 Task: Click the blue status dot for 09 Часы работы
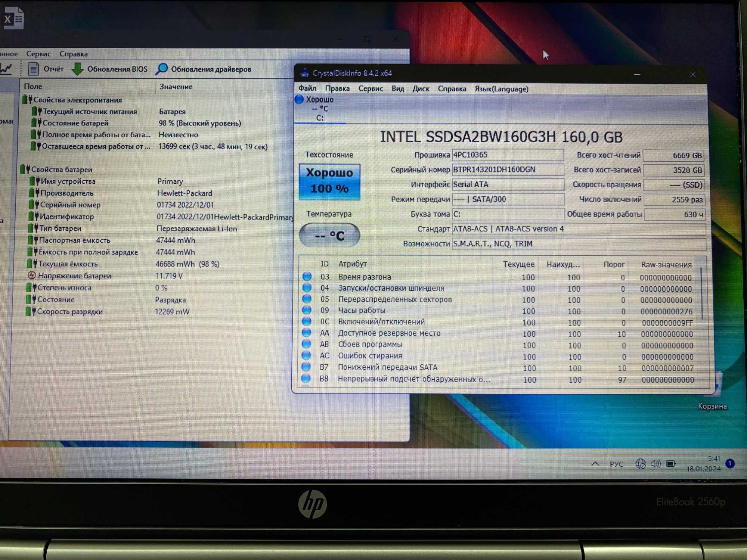coord(307,310)
